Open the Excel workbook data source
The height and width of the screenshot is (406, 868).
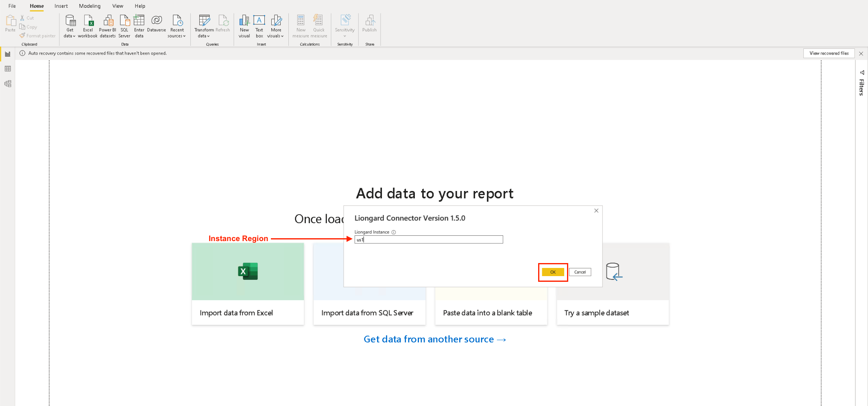[x=88, y=26]
